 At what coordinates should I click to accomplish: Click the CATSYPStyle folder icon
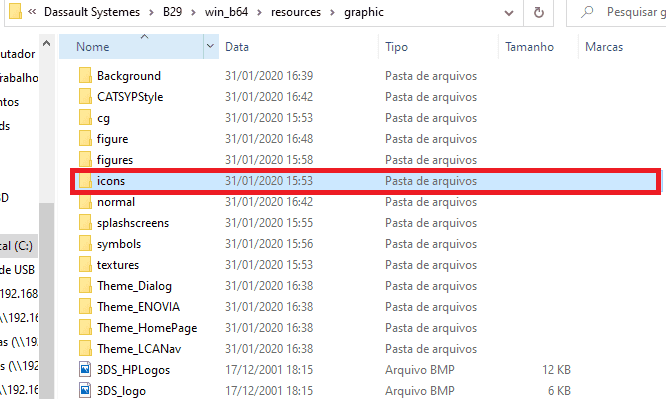[85, 96]
